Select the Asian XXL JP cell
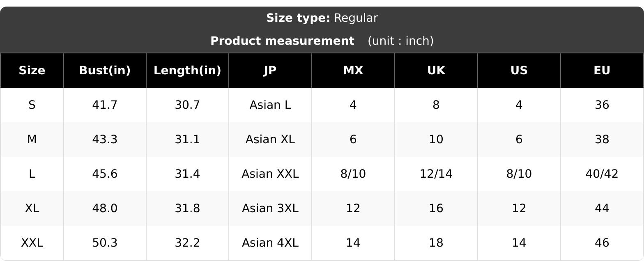This screenshot has width=644, height=261. tap(270, 174)
